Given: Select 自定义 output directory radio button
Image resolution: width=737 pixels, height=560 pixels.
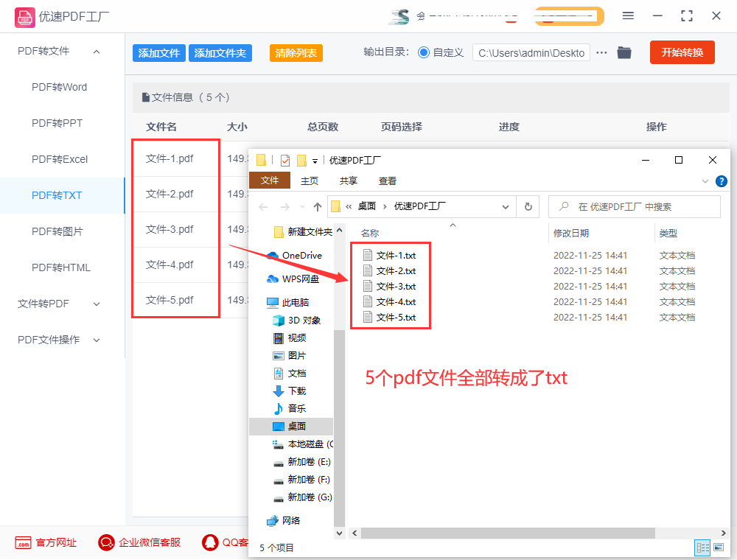Looking at the screenshot, I should click(x=424, y=52).
